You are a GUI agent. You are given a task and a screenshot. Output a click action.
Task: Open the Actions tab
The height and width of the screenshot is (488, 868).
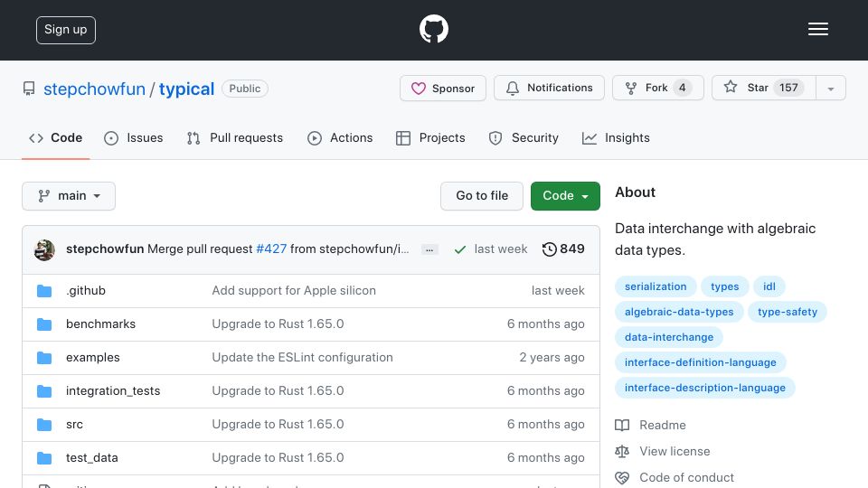pyautogui.click(x=340, y=137)
